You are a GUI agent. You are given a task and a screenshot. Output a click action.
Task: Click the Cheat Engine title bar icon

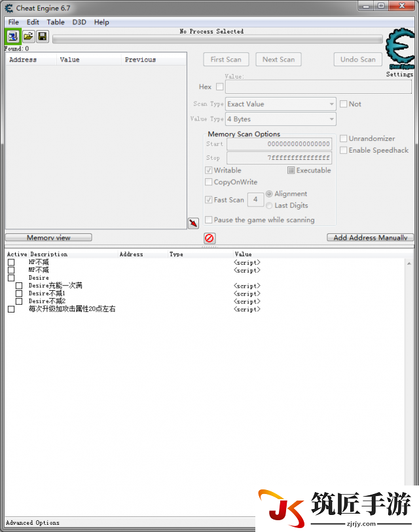pos(9,8)
